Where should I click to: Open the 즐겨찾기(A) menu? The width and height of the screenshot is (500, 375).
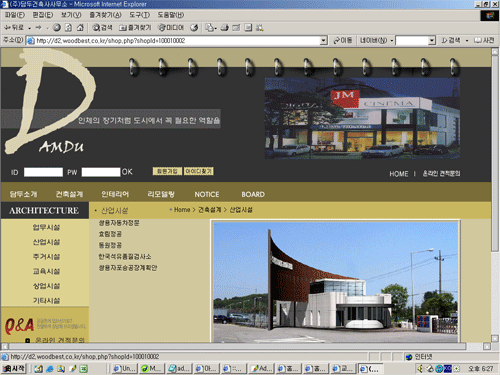[x=105, y=15]
